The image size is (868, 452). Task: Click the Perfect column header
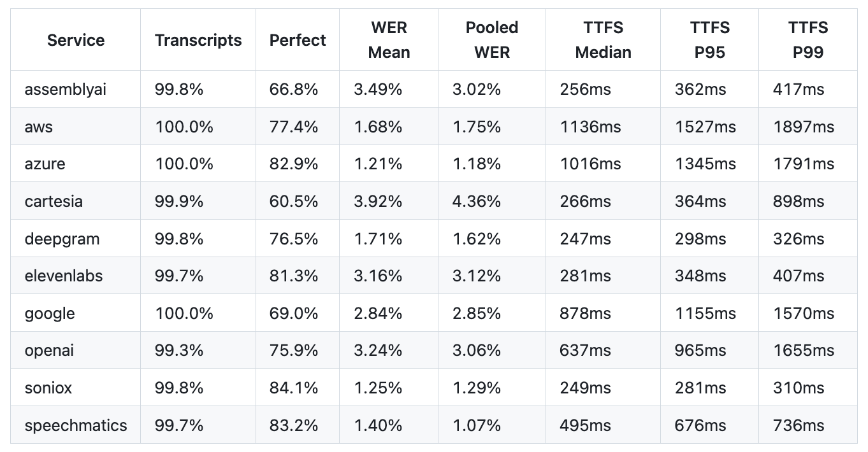pyautogui.click(x=298, y=40)
